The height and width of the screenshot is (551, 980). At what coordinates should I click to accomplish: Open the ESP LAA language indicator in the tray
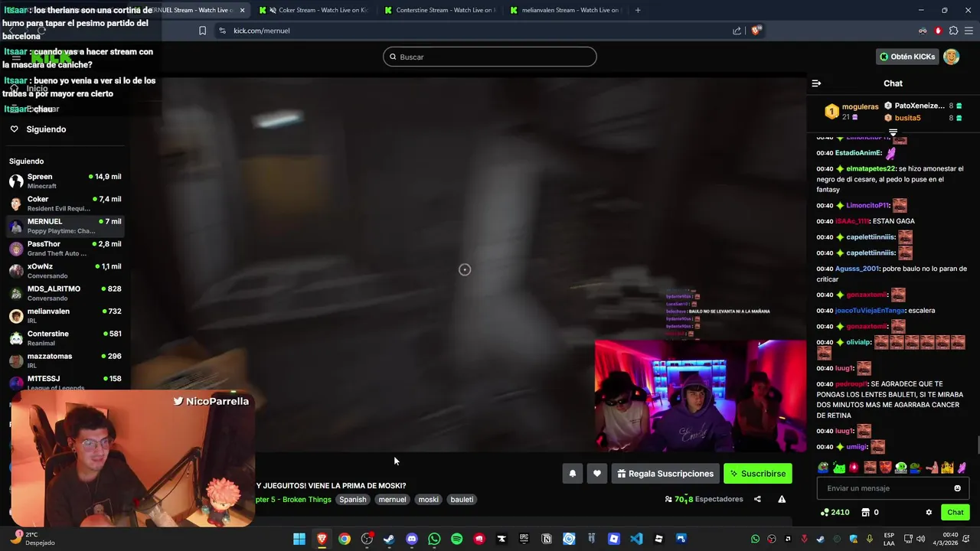point(890,539)
